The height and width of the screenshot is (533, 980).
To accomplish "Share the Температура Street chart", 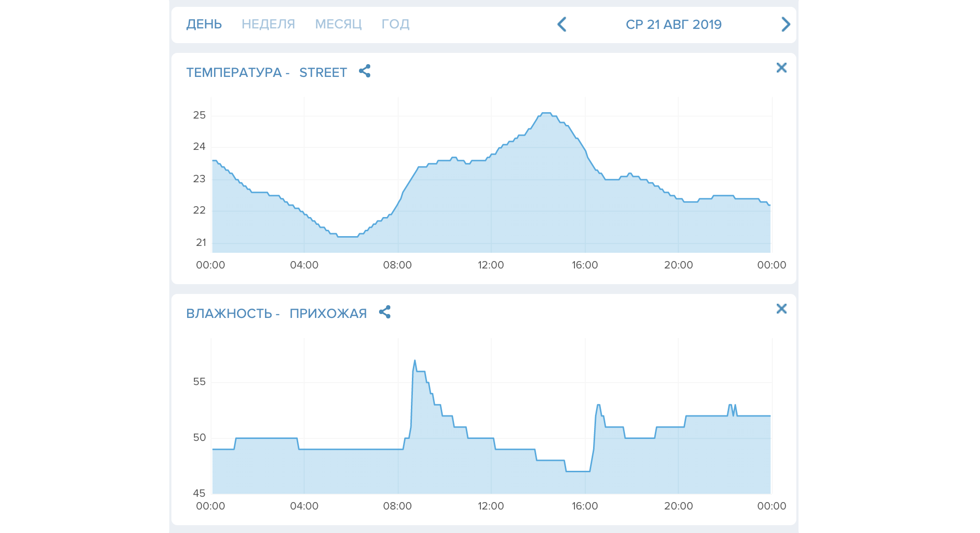I will [365, 71].
